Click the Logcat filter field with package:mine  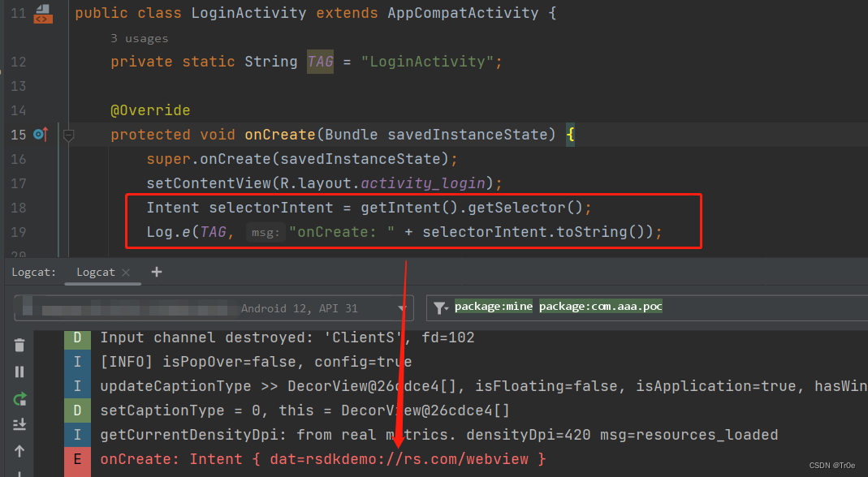point(647,307)
